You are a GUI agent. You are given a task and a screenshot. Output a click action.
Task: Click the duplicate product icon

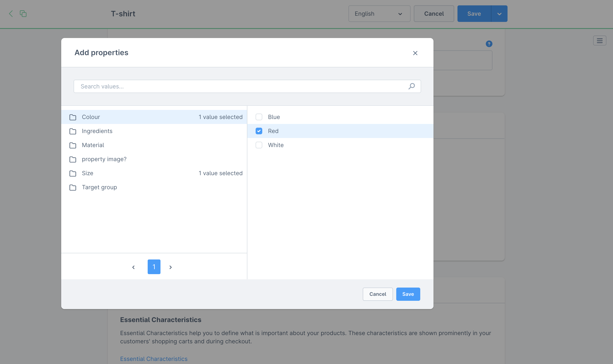[x=23, y=13]
